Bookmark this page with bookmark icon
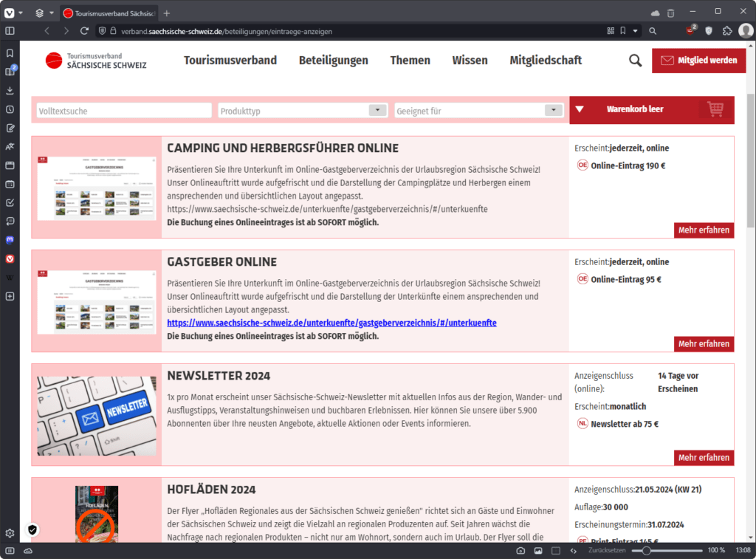This screenshot has height=559, width=756. click(623, 31)
